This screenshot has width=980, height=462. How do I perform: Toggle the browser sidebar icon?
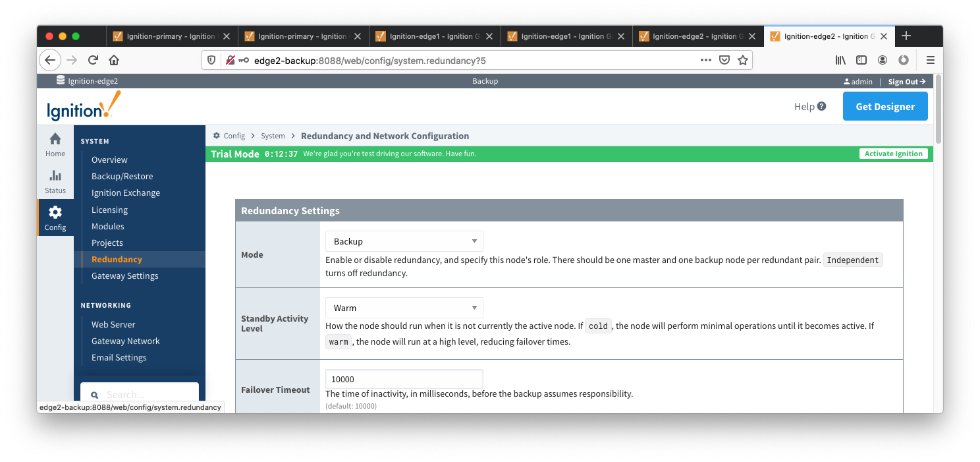click(861, 60)
